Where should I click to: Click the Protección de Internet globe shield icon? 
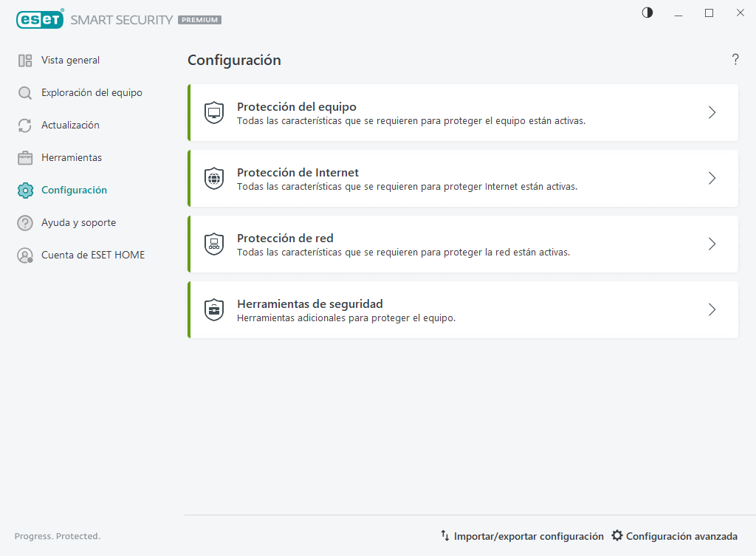pyautogui.click(x=214, y=179)
